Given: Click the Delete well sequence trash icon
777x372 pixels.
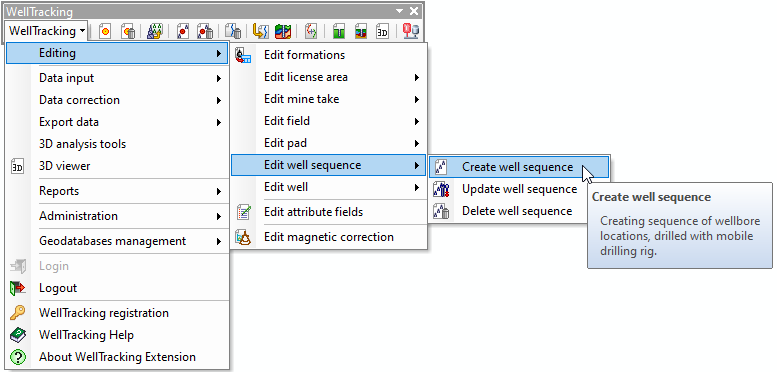Looking at the screenshot, I should coord(441,212).
